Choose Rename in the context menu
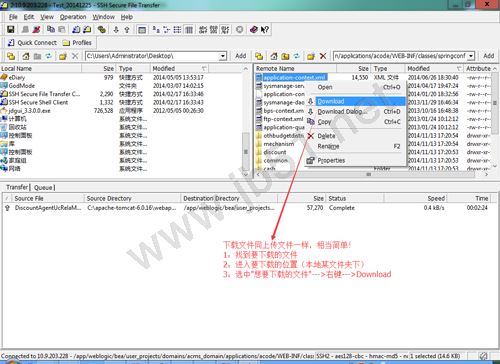 356,146
